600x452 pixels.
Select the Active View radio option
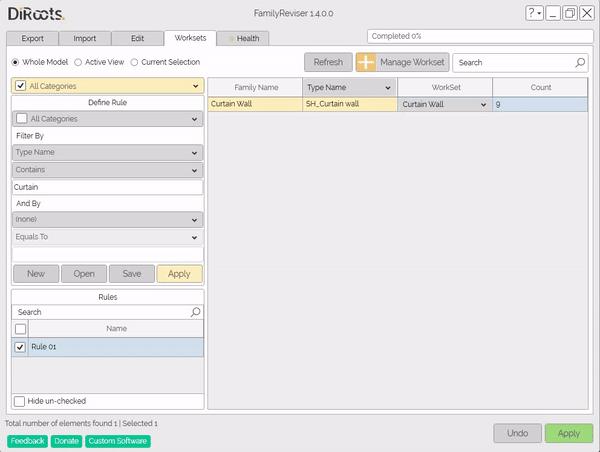[79, 62]
